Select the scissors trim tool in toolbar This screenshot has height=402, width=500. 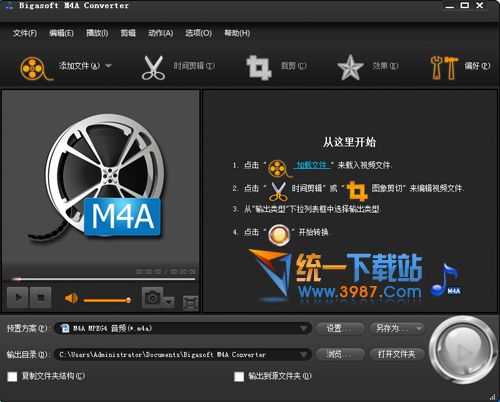[153, 68]
